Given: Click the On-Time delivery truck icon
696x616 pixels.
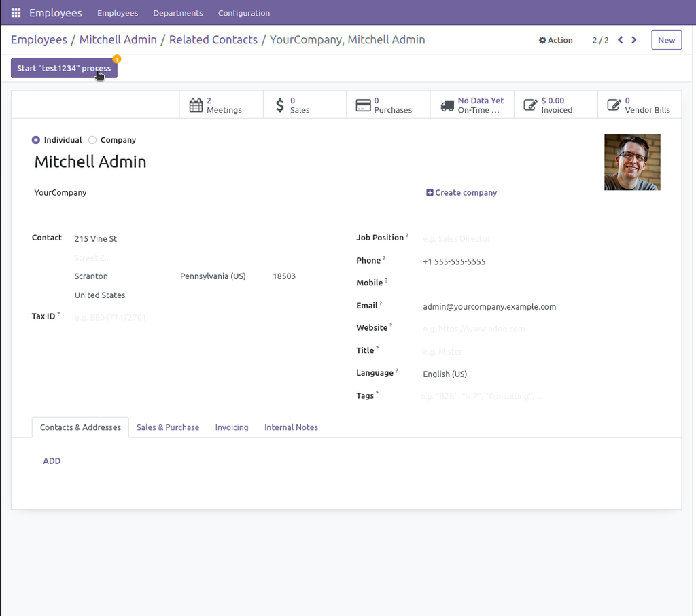Looking at the screenshot, I should pyautogui.click(x=447, y=105).
